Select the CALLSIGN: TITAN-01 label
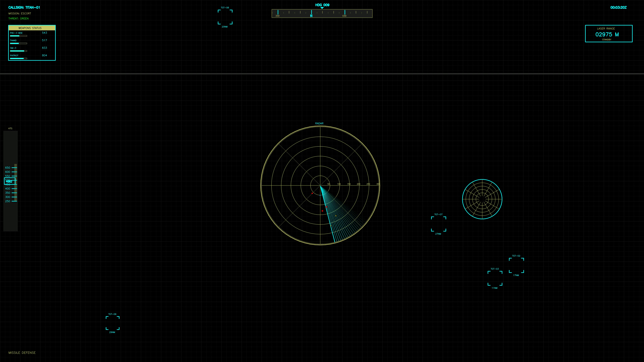 (x=24, y=7)
